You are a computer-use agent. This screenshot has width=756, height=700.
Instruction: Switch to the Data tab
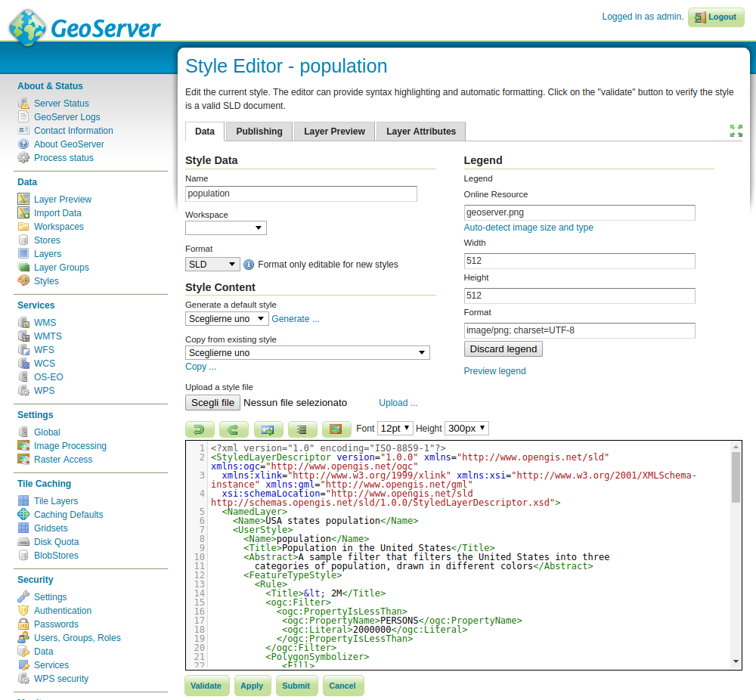click(205, 131)
